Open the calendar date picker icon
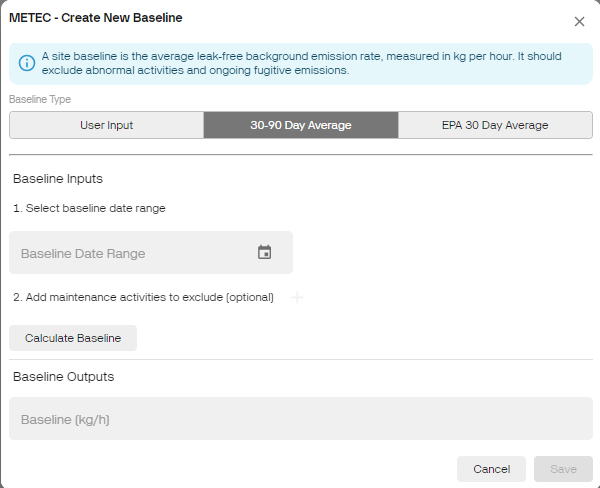This screenshot has width=600, height=488. click(x=265, y=253)
